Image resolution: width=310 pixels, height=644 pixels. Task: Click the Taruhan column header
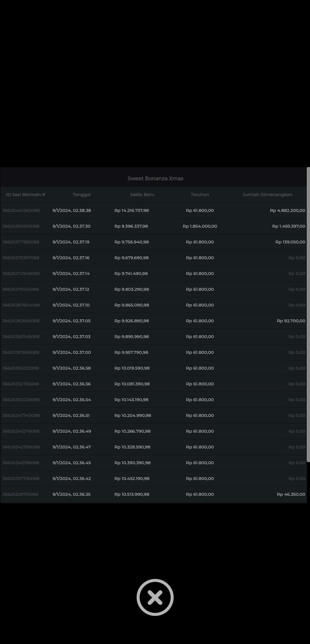[200, 195]
